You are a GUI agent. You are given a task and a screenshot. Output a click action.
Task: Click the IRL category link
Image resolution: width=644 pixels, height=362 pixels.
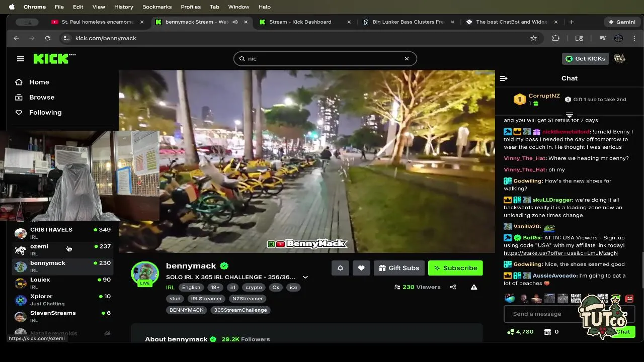170,287
